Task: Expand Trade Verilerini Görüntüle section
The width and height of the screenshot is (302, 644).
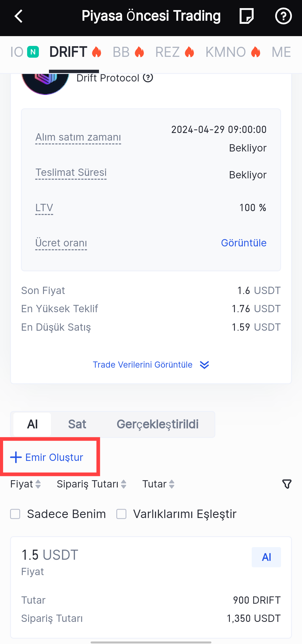Action: coord(151,365)
